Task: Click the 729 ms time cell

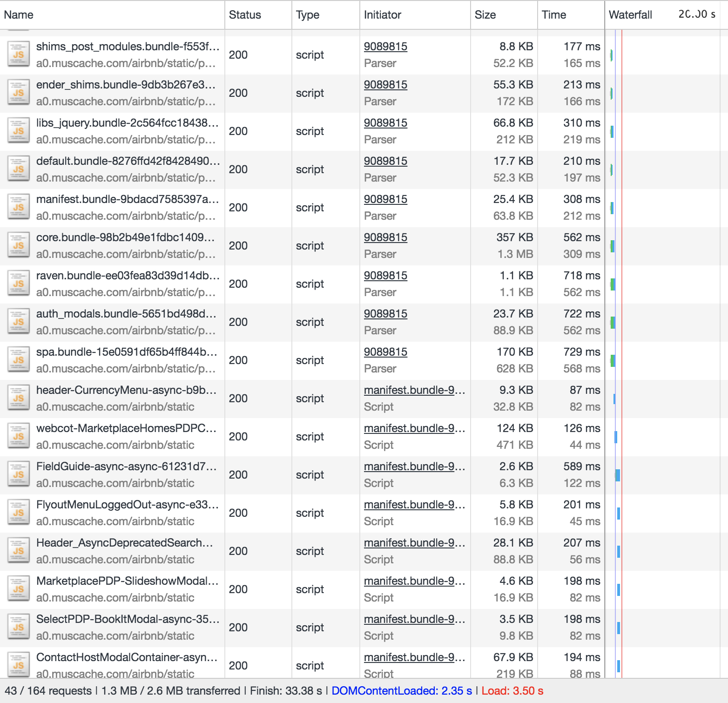Action: tap(582, 352)
